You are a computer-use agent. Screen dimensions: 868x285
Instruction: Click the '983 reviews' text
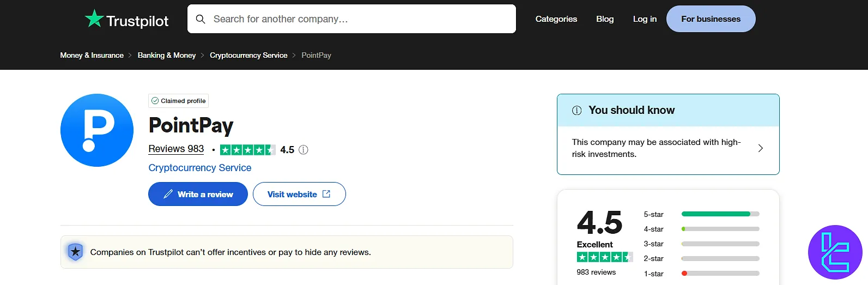coord(596,272)
